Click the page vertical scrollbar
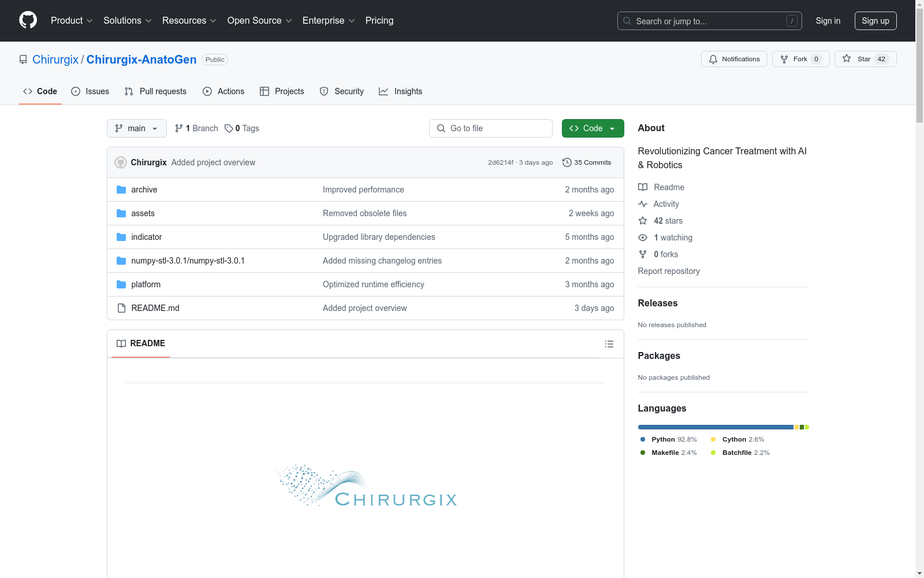The width and height of the screenshot is (924, 578). [919, 289]
